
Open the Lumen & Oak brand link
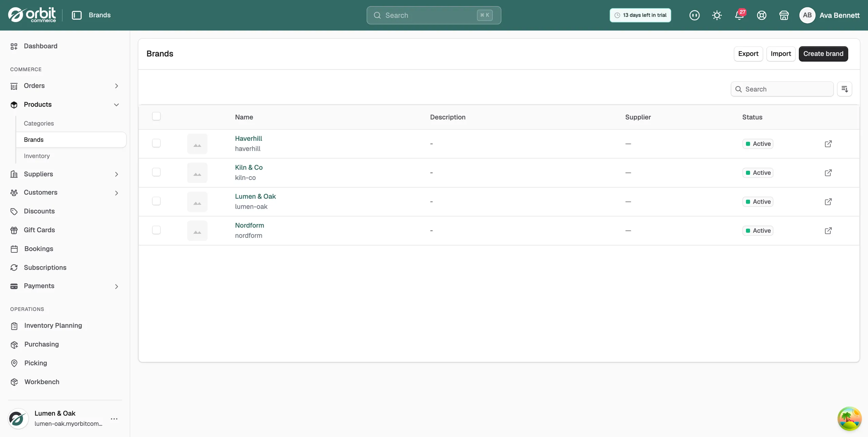[x=255, y=196]
